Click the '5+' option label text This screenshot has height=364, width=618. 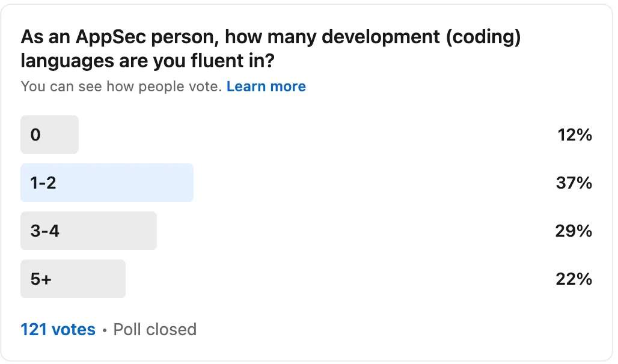(x=41, y=279)
